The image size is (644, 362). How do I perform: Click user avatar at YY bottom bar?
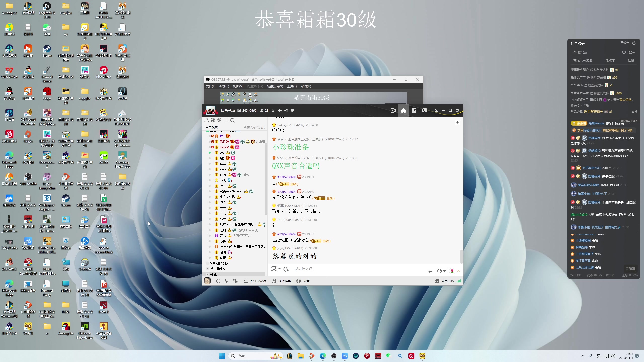click(207, 281)
